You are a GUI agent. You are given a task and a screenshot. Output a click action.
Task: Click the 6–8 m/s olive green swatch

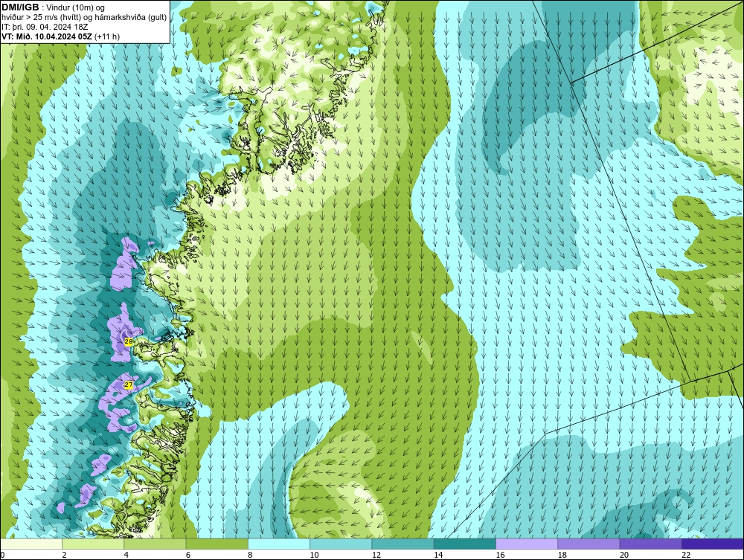217,544
